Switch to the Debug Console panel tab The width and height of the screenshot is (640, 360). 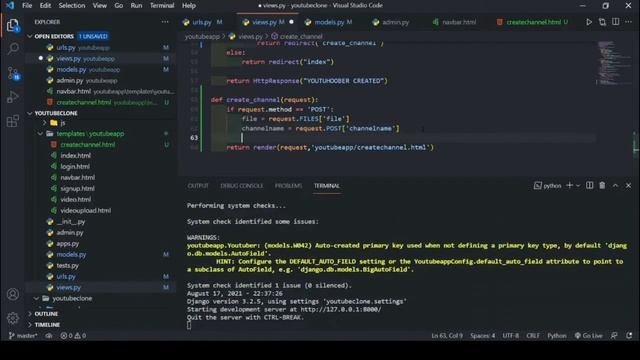(242, 186)
